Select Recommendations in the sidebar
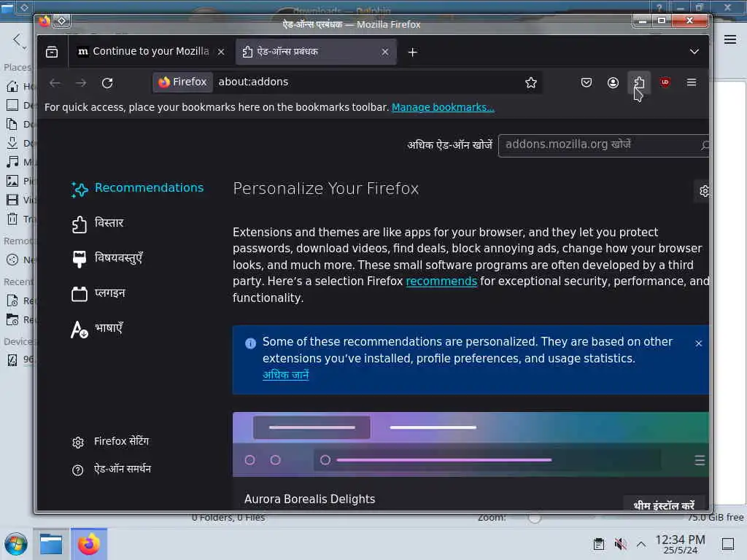Viewport: 747px width, 560px height. 137,188
